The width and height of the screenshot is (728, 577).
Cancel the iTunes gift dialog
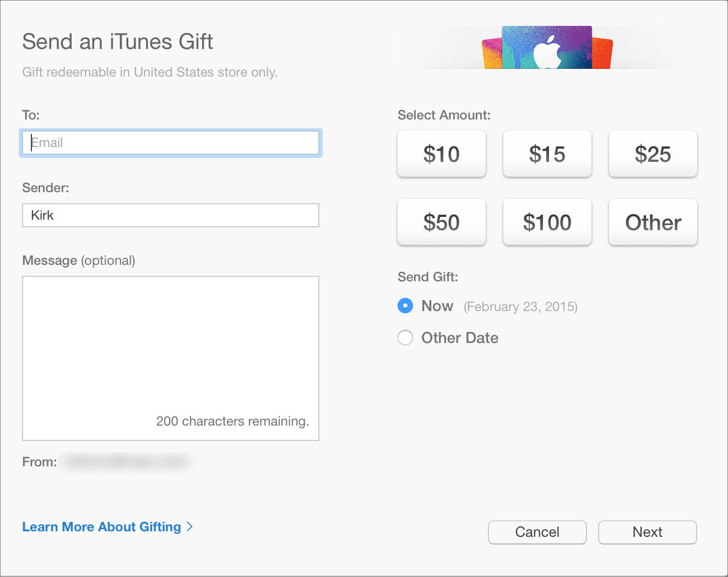(x=537, y=532)
